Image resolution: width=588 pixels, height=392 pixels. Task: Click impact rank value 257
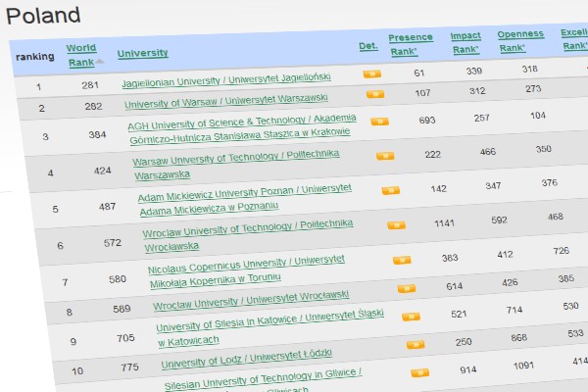[x=482, y=118]
